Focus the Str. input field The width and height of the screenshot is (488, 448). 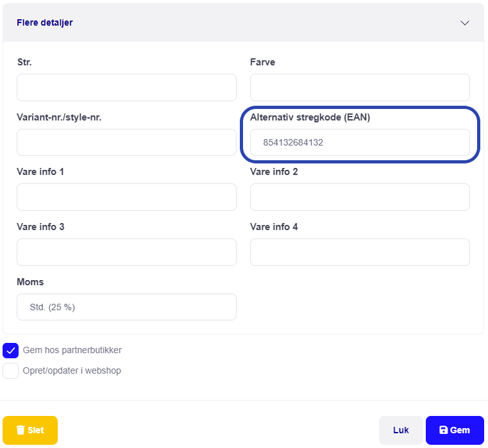[127, 87]
